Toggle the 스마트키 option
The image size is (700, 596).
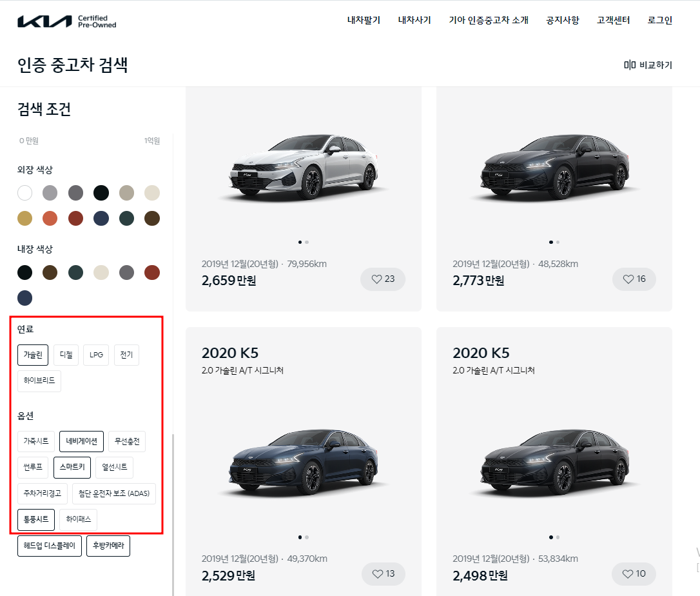point(72,468)
